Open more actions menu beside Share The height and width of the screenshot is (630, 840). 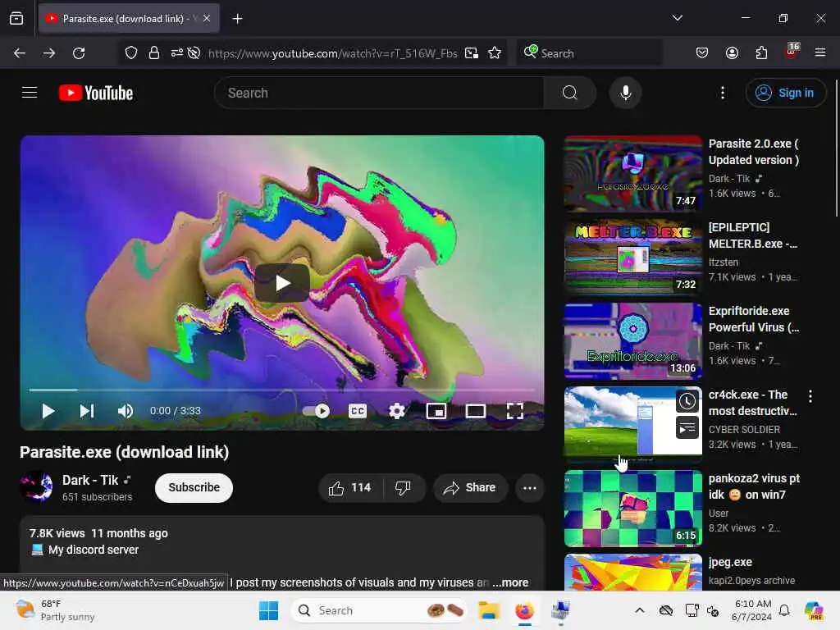point(530,487)
